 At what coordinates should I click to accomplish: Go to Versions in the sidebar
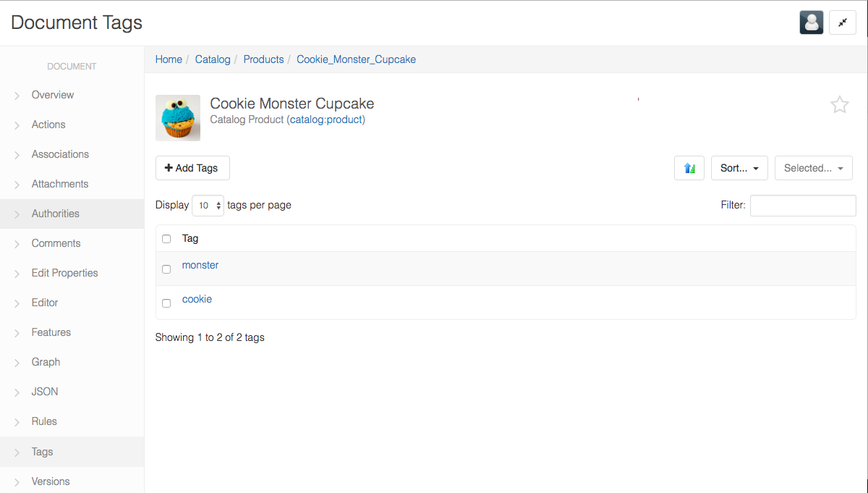[51, 481]
